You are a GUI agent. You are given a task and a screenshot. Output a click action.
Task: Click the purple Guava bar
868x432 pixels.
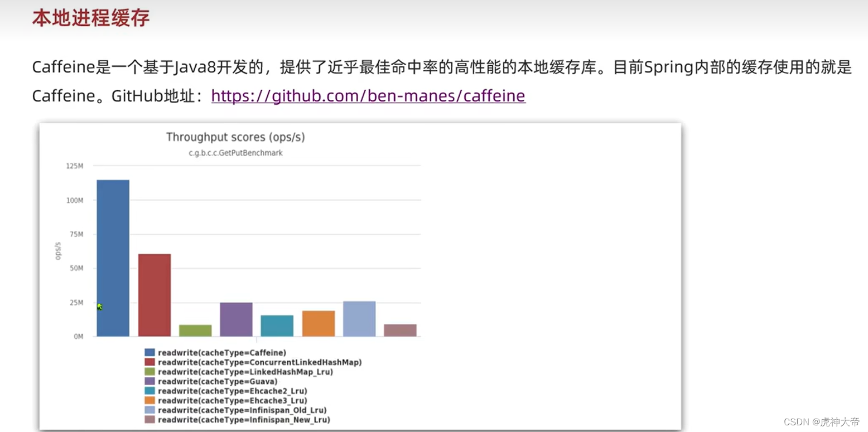[x=236, y=319]
